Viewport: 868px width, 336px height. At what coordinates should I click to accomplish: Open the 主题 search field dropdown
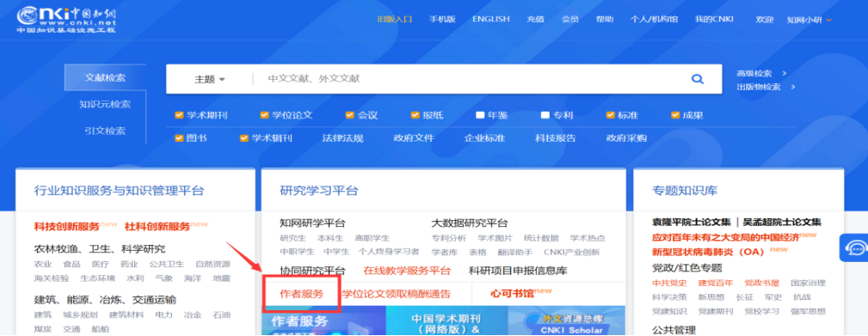point(210,79)
